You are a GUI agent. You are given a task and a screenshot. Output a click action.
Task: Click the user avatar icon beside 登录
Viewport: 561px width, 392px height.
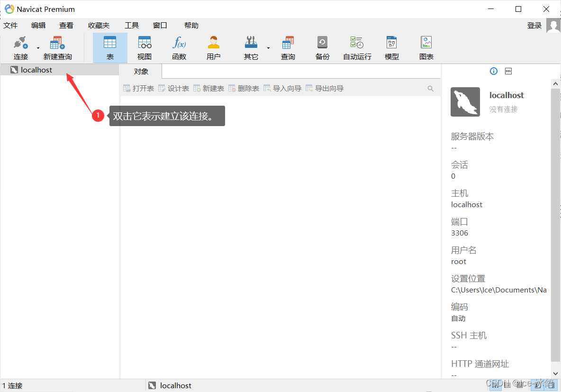[553, 26]
